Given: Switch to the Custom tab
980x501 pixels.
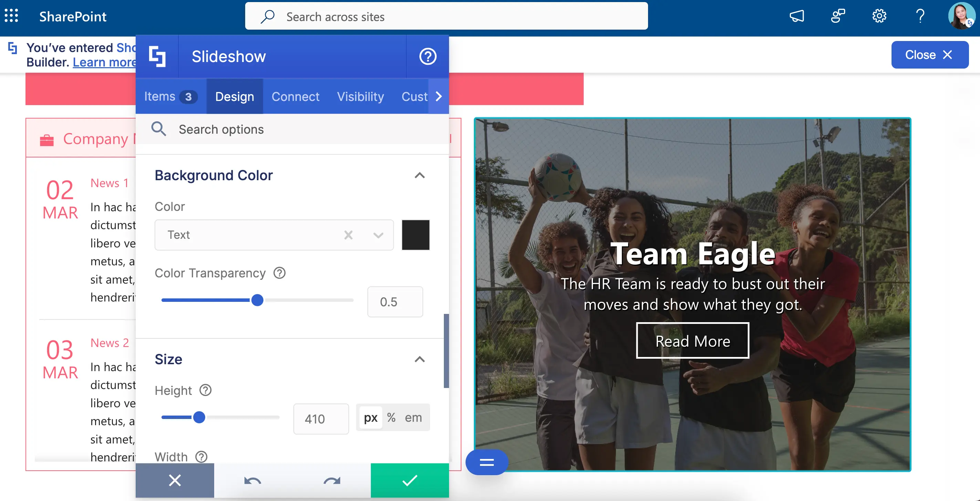Looking at the screenshot, I should [414, 96].
